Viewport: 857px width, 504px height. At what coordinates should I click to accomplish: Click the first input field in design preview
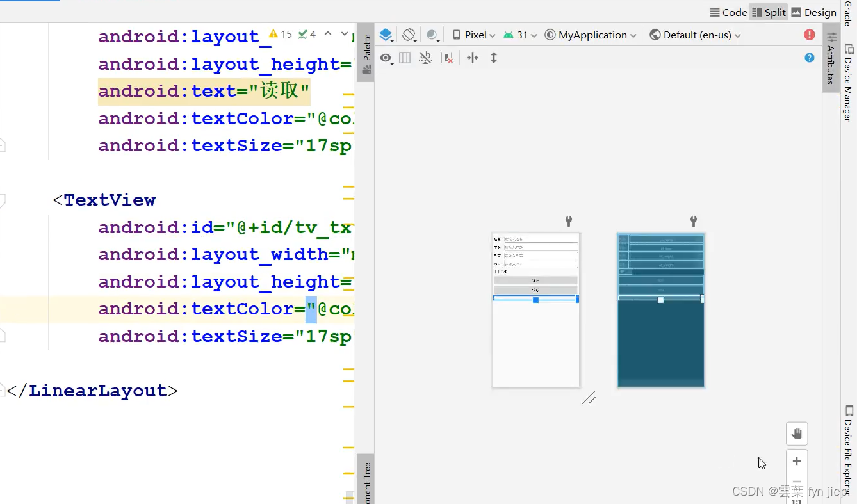point(541,239)
